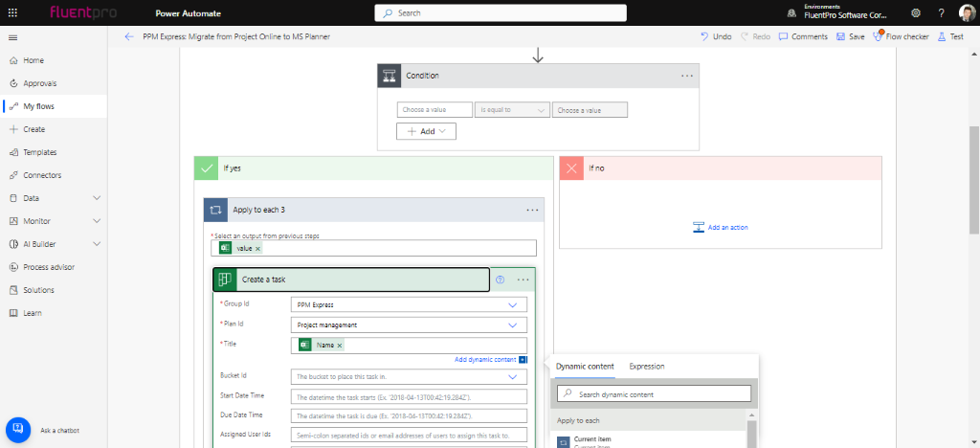Click the Solutions icon in sidebar

click(x=13, y=290)
